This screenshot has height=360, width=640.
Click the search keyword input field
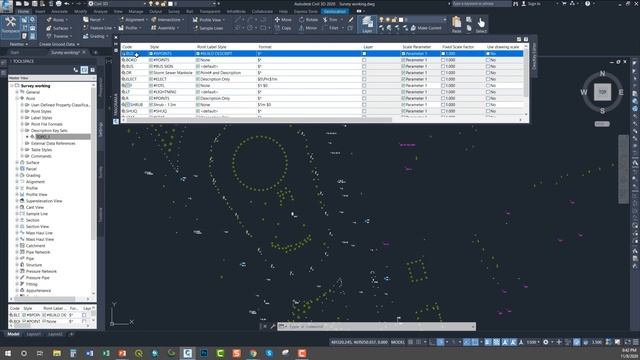tap(481, 4)
